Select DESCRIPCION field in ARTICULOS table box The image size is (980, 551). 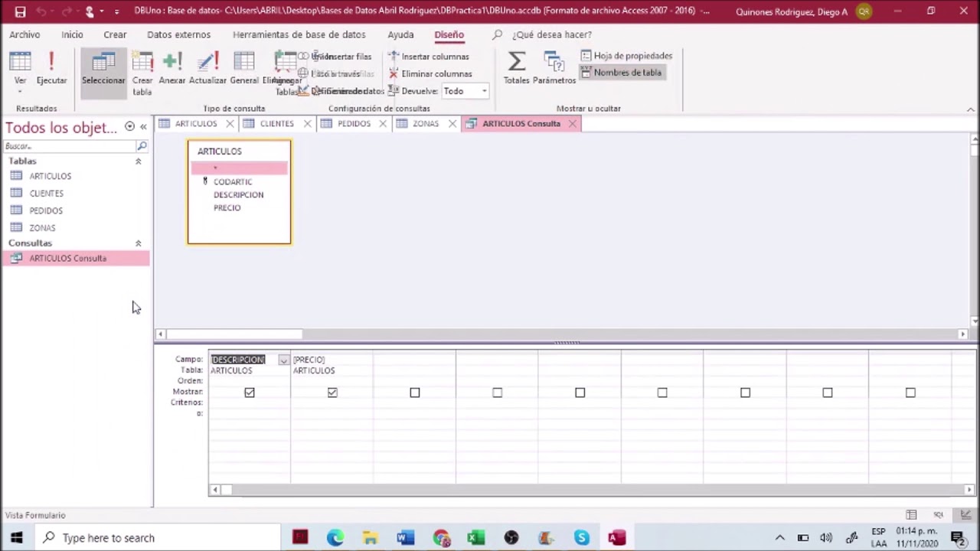click(238, 194)
